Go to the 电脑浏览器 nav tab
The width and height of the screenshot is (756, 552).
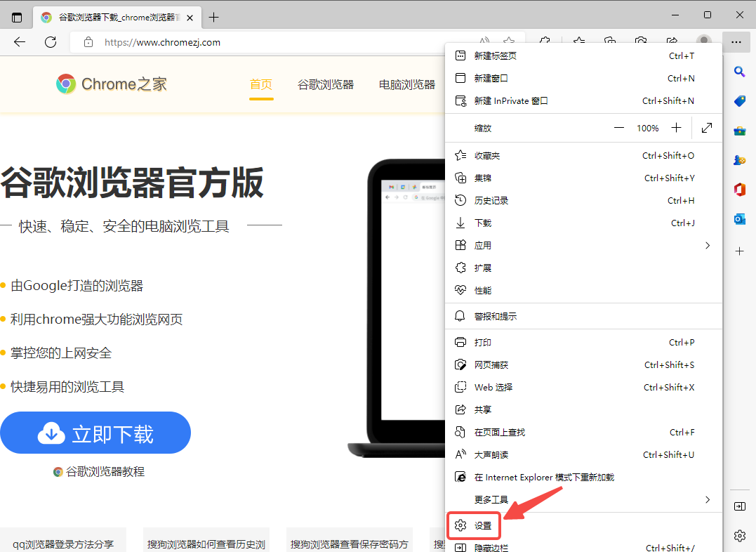click(x=407, y=84)
